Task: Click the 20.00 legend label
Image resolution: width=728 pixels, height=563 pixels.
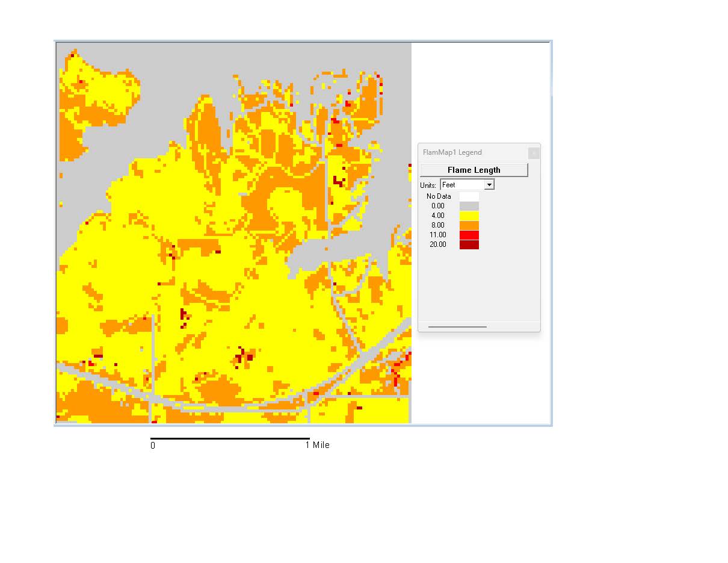Action: (437, 244)
